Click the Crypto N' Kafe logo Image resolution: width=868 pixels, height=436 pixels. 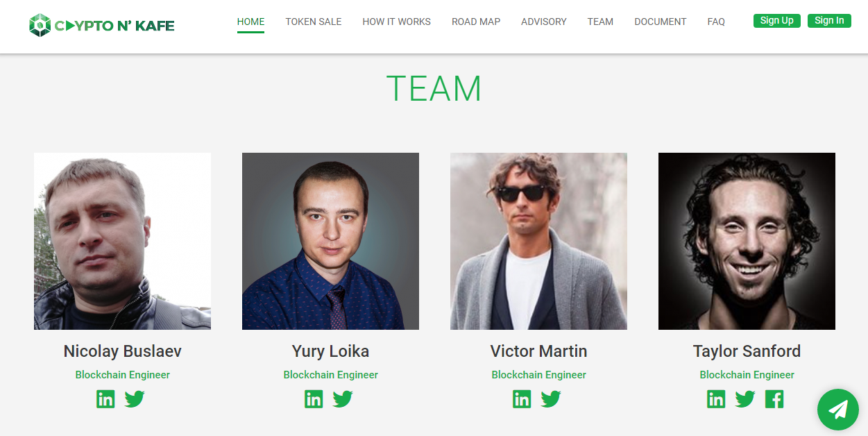(x=102, y=26)
